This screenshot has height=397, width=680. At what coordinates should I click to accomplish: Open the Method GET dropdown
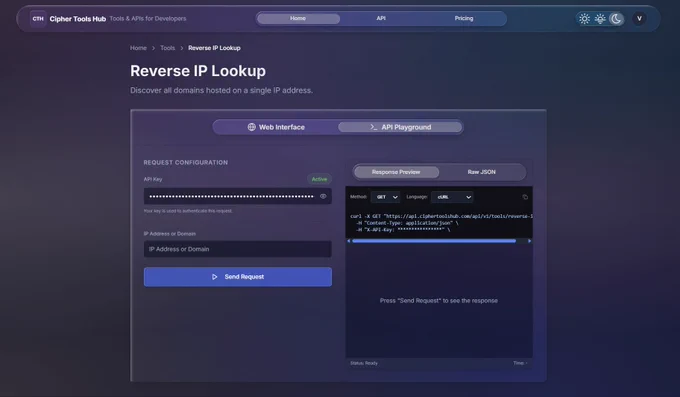point(386,197)
